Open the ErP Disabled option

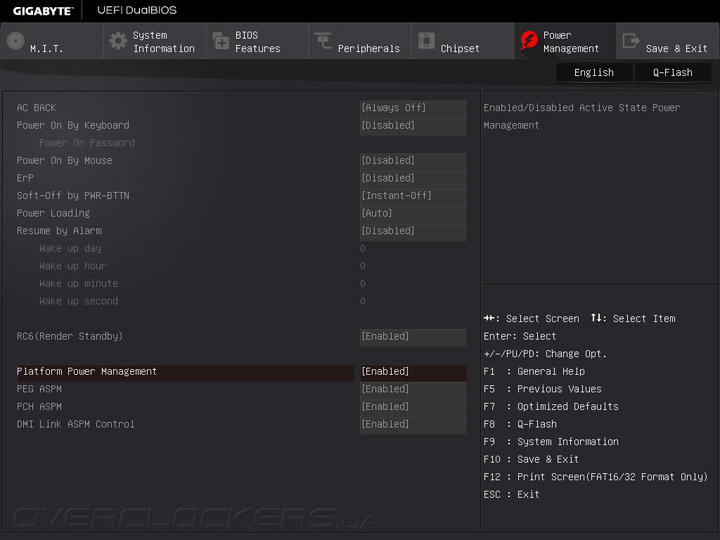click(x=413, y=178)
